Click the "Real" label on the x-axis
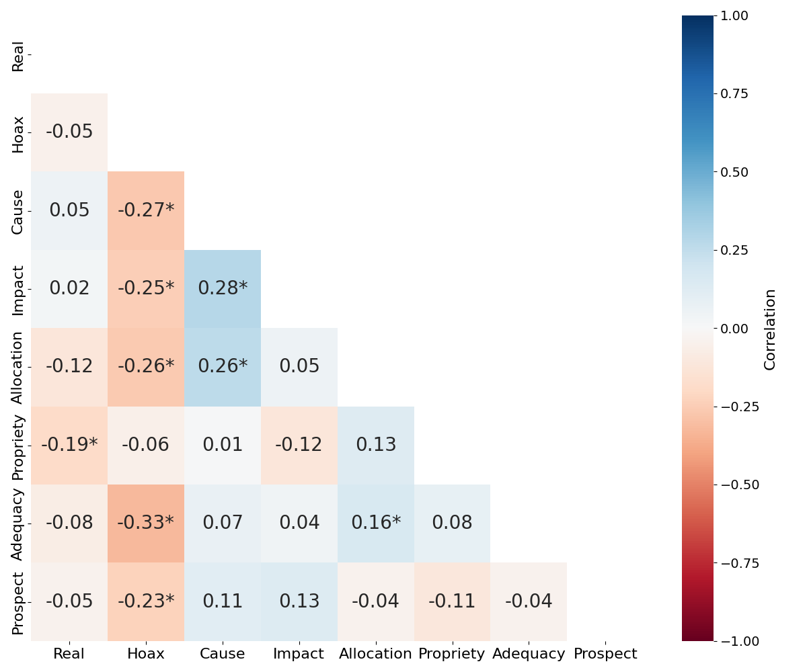Image resolution: width=807 pixels, height=672 pixels. pyautogui.click(x=69, y=654)
